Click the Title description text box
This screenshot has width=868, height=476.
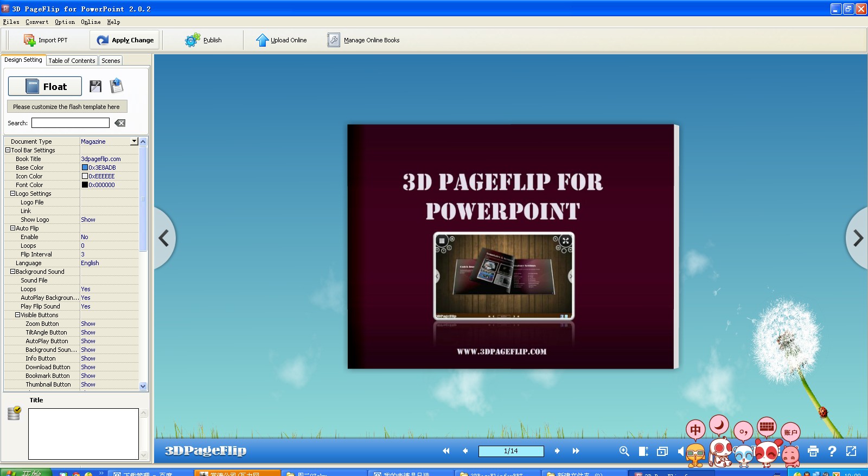pos(84,434)
